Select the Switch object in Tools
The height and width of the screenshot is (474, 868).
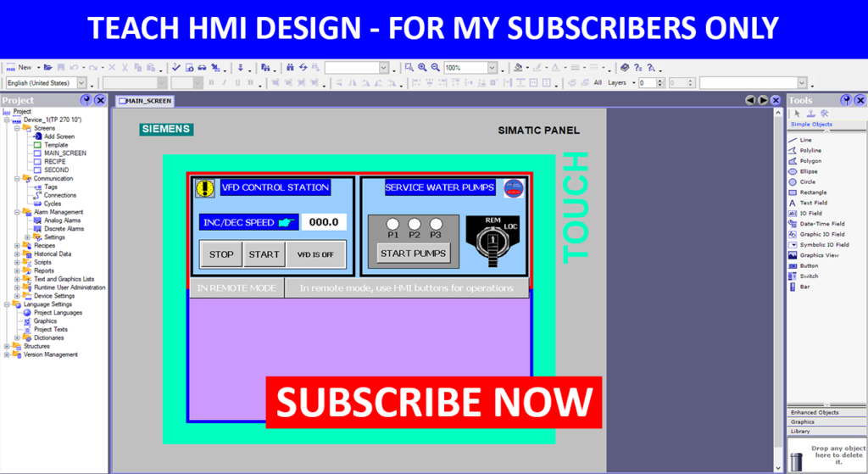tap(809, 276)
